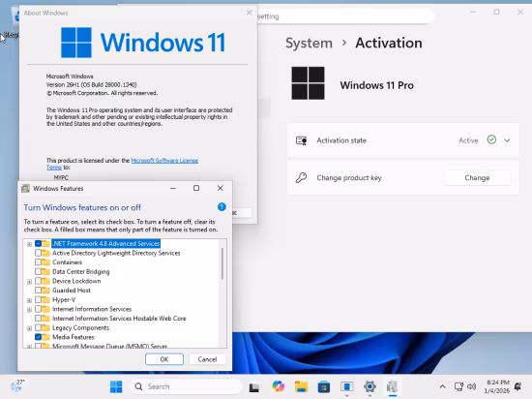Check the Internet Information Services box
The height and width of the screenshot is (399, 532).
coord(38,309)
